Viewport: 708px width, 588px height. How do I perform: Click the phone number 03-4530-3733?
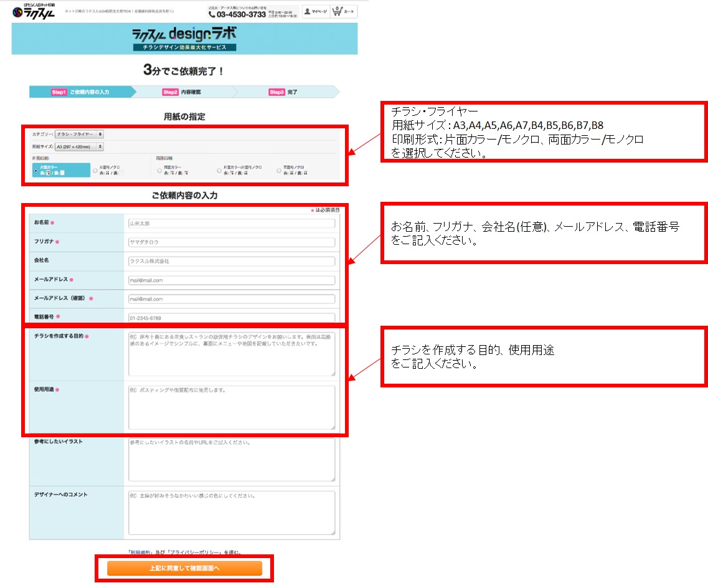click(x=242, y=14)
